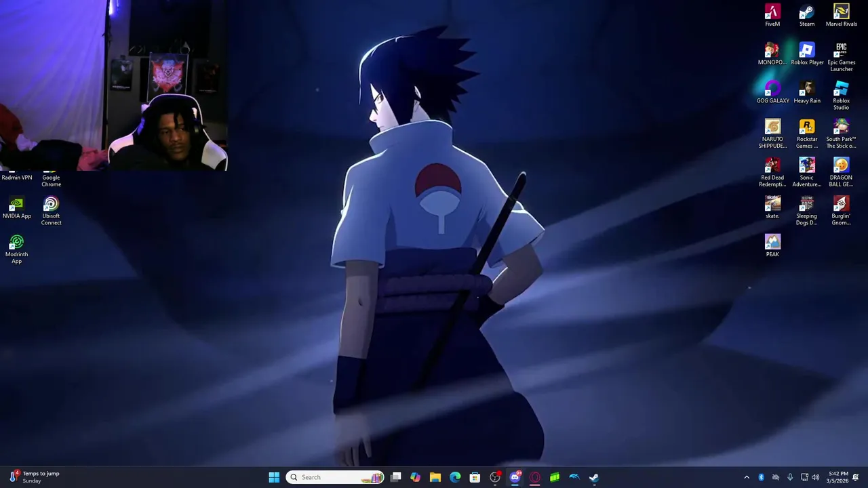This screenshot has height=488, width=868.
Task: Open the Steam desktop shortcut
Action: tap(807, 16)
